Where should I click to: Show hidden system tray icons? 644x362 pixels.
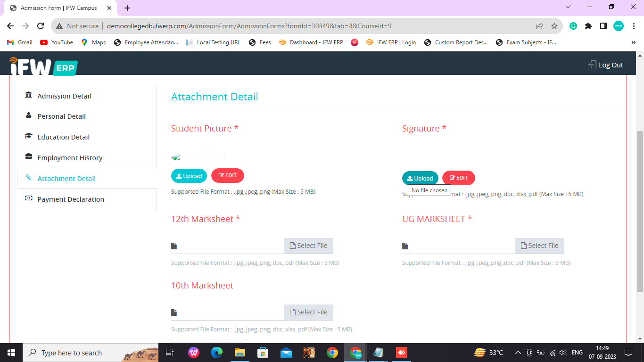click(518, 353)
